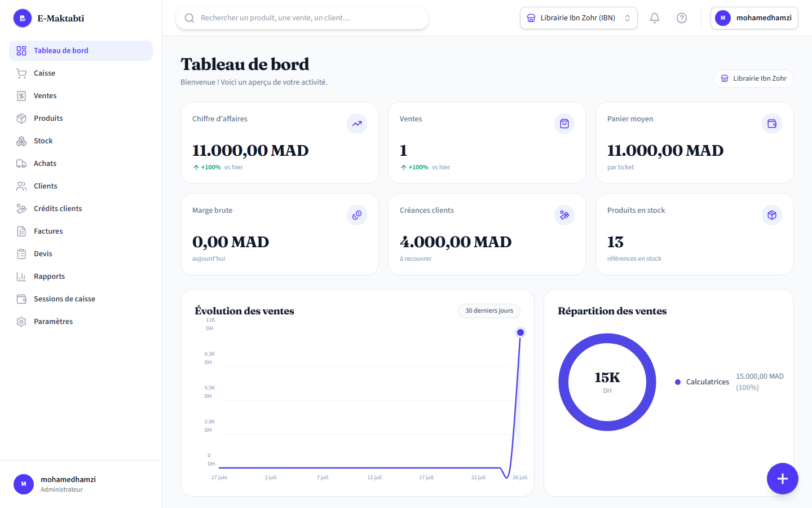Click the hand-coins icon on Créances clients card
The width and height of the screenshot is (812, 508).
click(564, 215)
